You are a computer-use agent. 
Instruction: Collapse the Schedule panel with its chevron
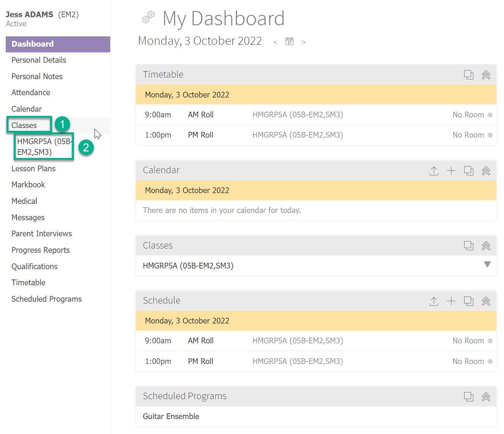point(486,301)
